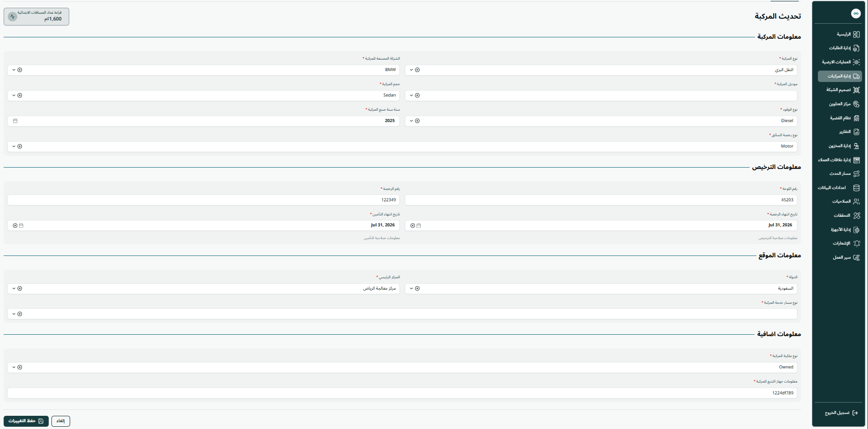Open إدارة علاقات العملاء (CRM) sidebar item

click(x=839, y=160)
